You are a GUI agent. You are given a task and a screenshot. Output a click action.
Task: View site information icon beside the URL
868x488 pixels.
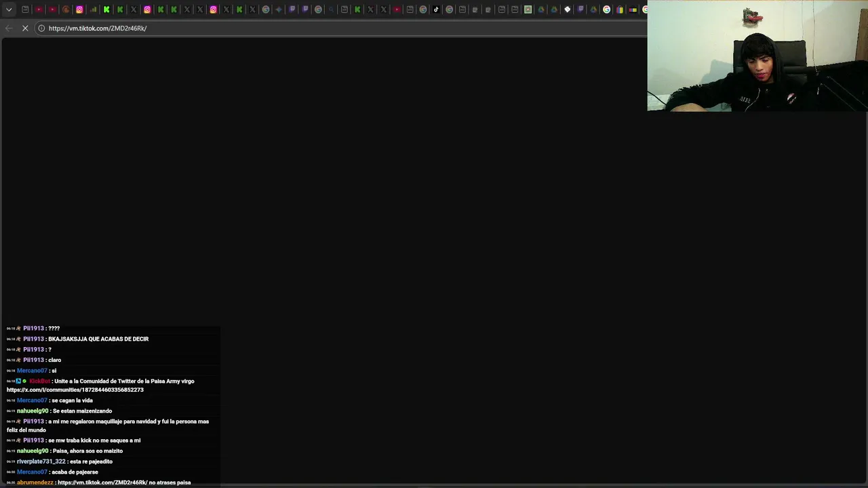(41, 28)
